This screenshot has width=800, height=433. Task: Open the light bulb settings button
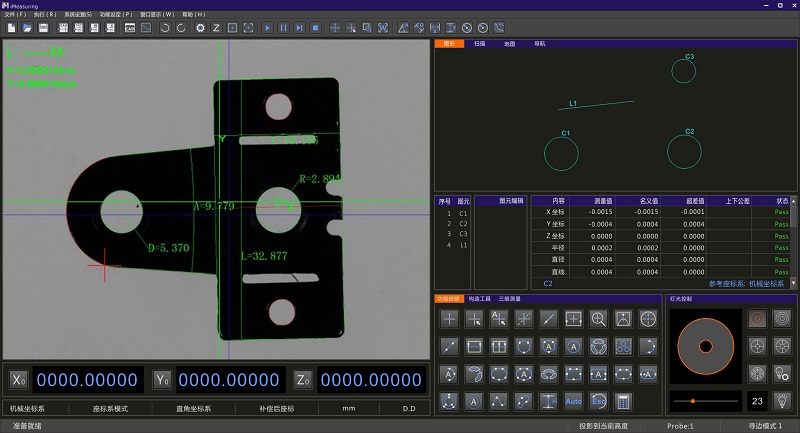click(x=782, y=374)
